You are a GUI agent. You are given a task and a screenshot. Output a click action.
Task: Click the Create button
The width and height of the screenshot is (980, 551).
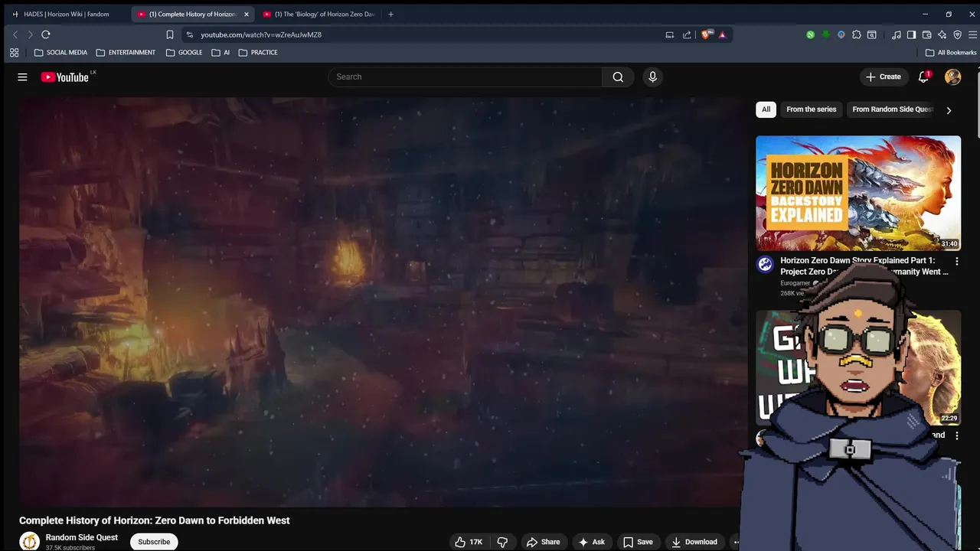pos(884,77)
